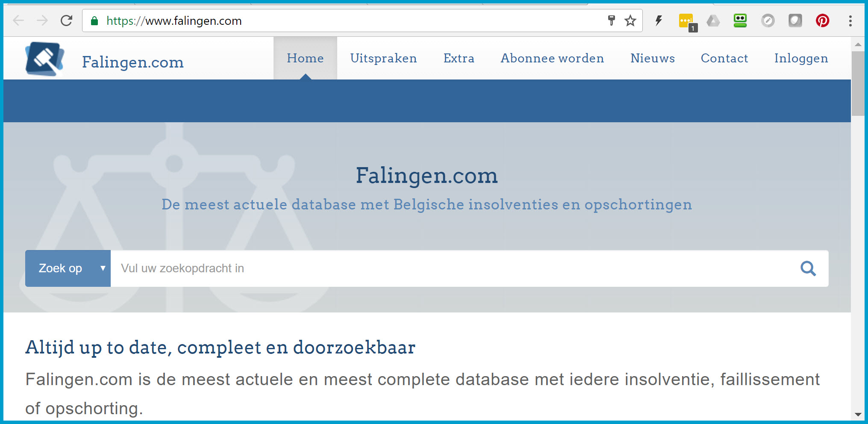The width and height of the screenshot is (868, 424).
Task: Select the Home menu item
Action: tap(305, 58)
